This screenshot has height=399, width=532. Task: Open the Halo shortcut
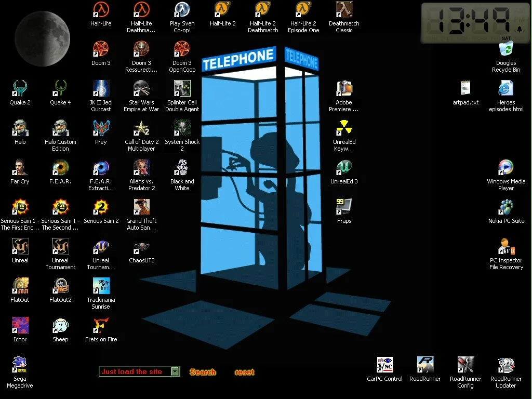tap(20, 128)
